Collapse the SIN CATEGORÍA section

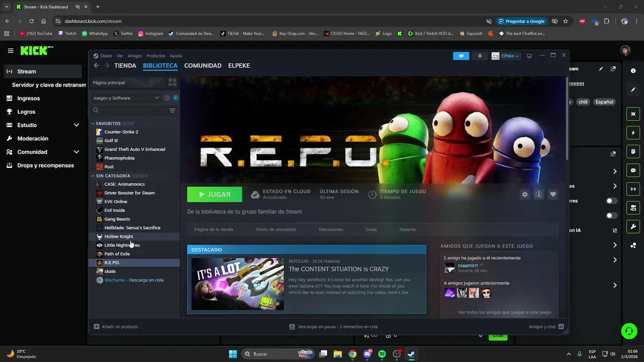pyautogui.click(x=93, y=176)
